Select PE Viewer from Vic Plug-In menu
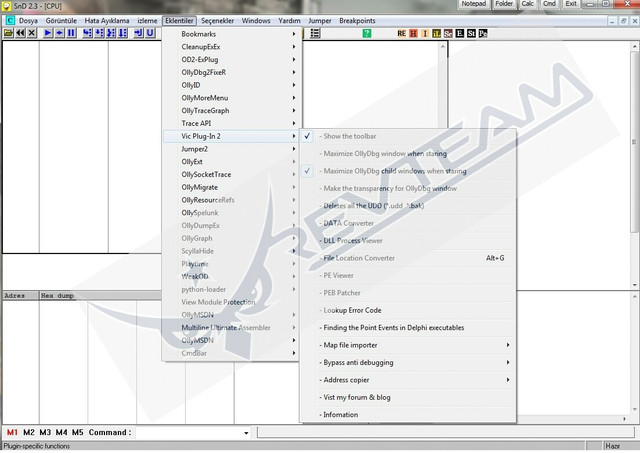Viewport: 640px width, 453px height. (x=408, y=275)
